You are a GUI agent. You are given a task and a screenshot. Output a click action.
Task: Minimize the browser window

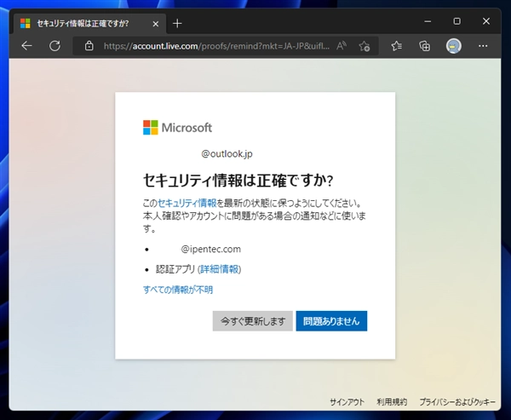pyautogui.click(x=428, y=21)
